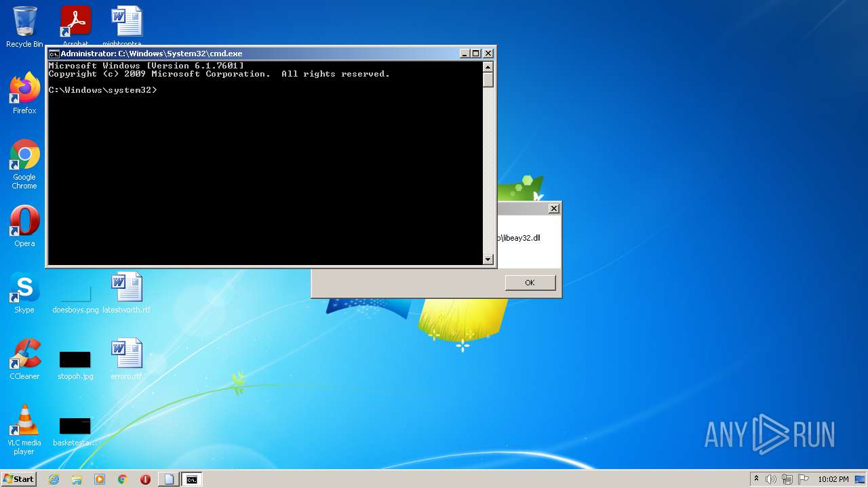868x488 pixels.
Task: Launch Google Chrome from the desktop
Action: (24, 165)
